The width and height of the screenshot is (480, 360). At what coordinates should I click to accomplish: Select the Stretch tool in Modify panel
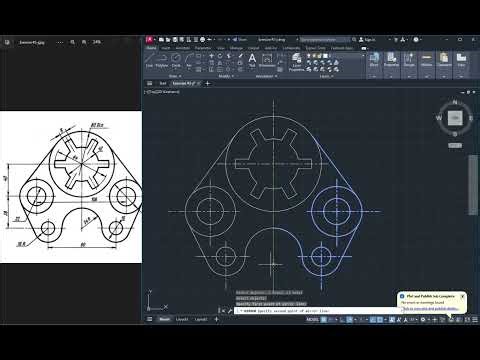click(212, 70)
